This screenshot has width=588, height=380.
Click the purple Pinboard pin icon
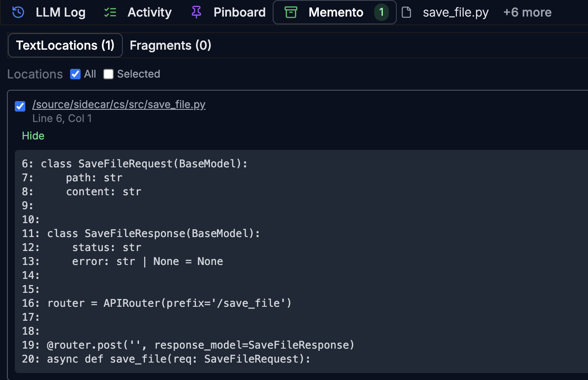(x=196, y=12)
